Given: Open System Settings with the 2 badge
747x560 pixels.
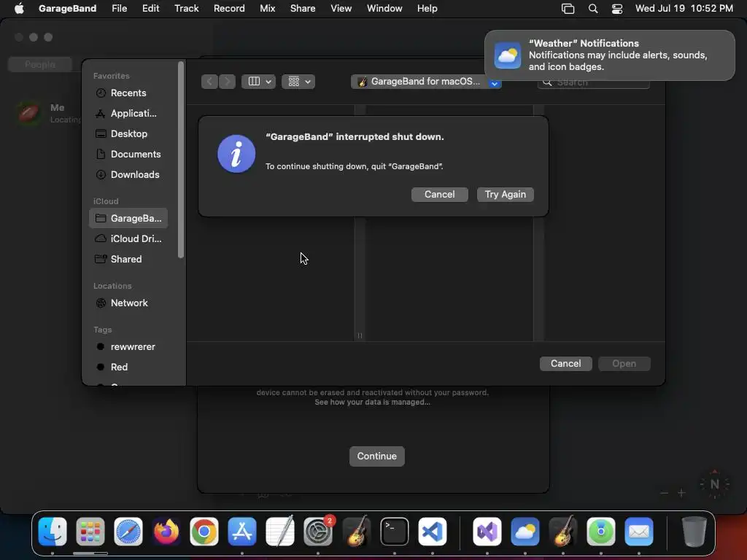Looking at the screenshot, I should tap(318, 532).
